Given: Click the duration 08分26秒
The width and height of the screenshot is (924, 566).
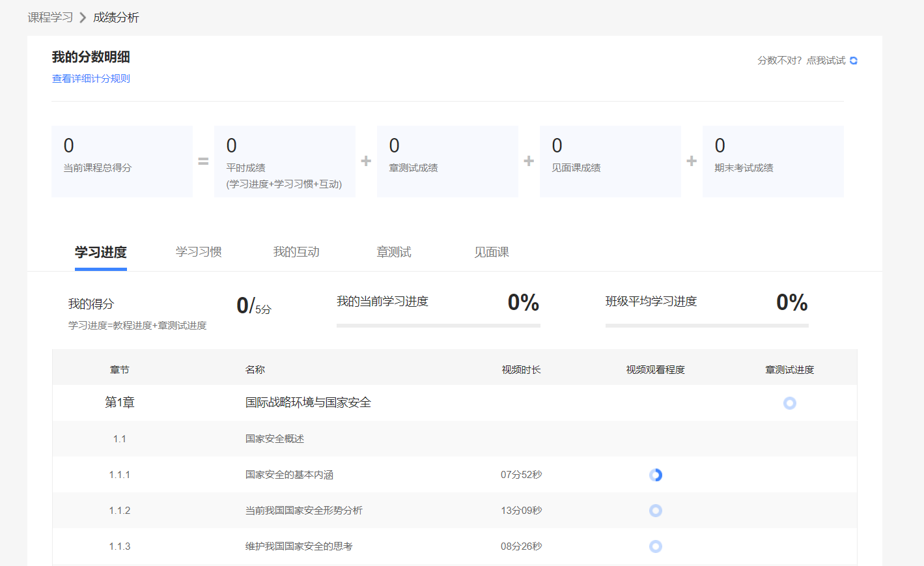Looking at the screenshot, I should 521,546.
